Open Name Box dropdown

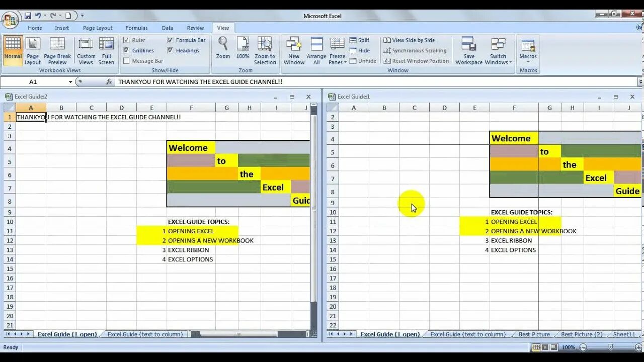click(x=70, y=81)
